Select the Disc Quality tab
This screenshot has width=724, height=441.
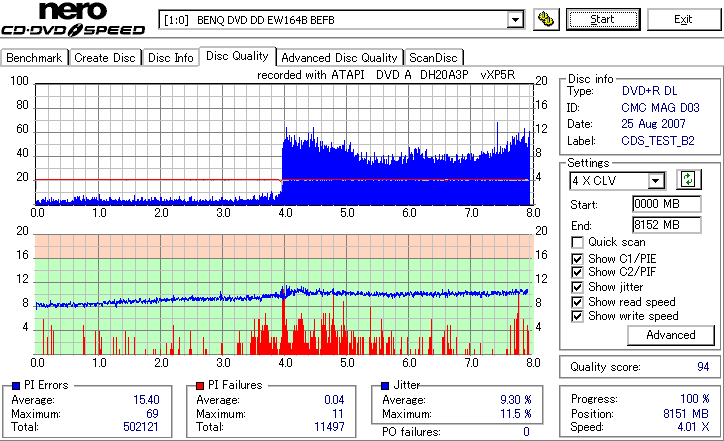click(x=237, y=56)
